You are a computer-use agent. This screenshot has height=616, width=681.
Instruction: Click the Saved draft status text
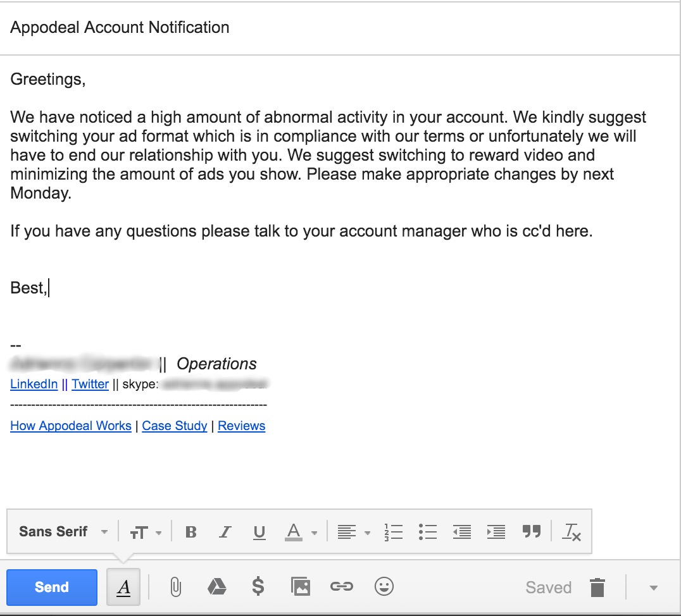(x=548, y=588)
